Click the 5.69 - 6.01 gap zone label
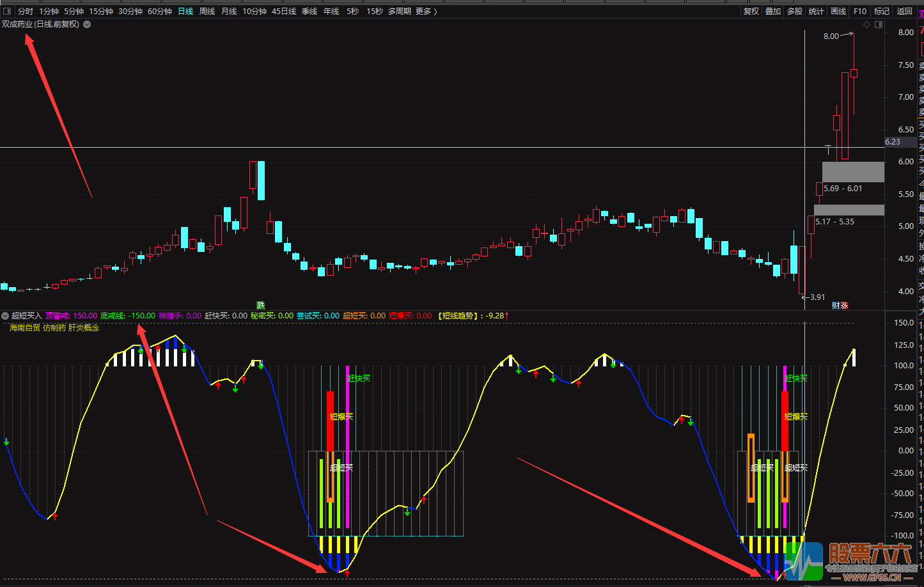This screenshot has width=924, height=587. pos(843,189)
